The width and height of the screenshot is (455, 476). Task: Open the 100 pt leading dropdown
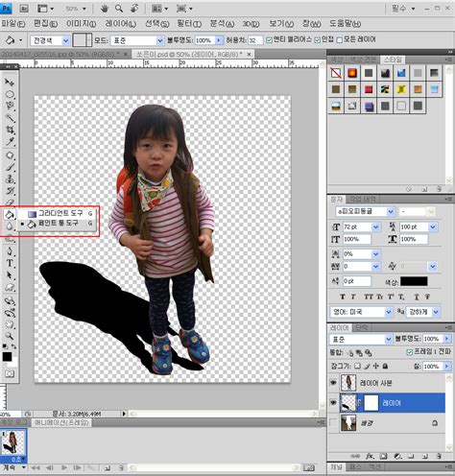tap(433, 226)
